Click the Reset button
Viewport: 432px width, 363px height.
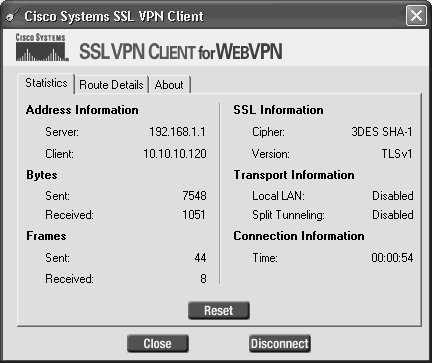219,310
